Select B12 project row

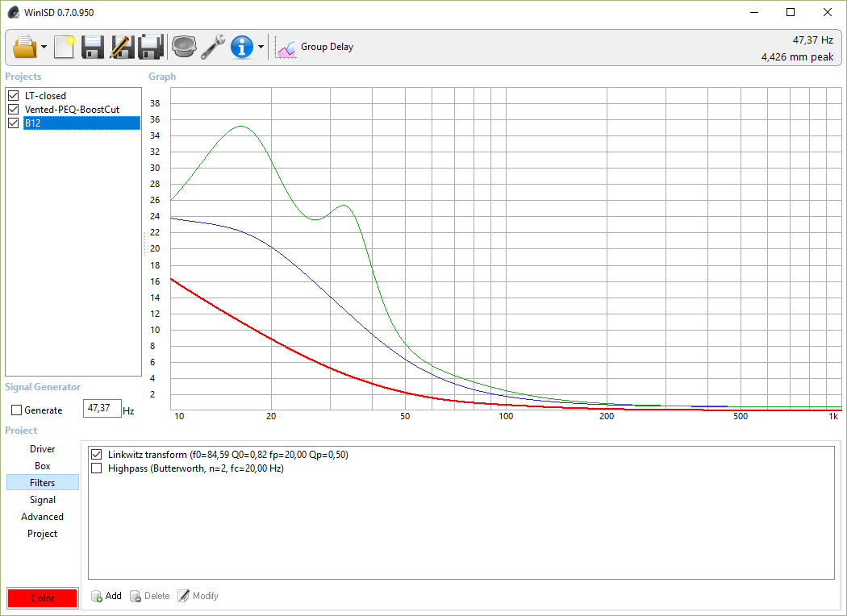click(81, 123)
